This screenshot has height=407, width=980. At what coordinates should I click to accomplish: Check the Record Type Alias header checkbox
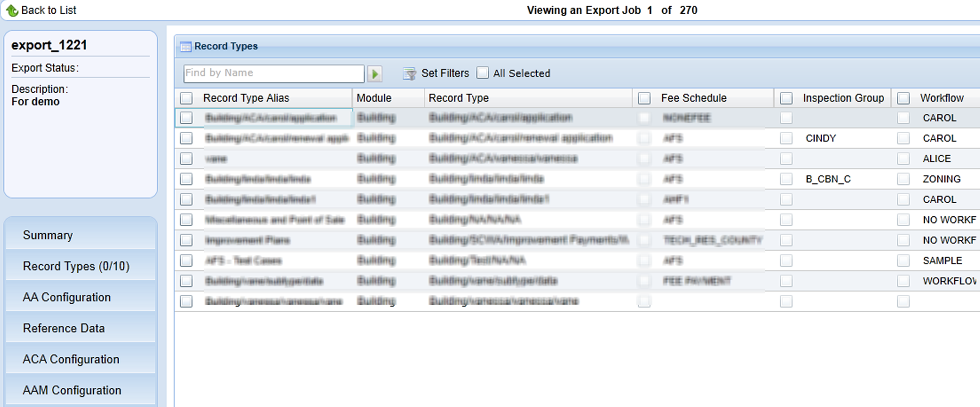point(187,98)
